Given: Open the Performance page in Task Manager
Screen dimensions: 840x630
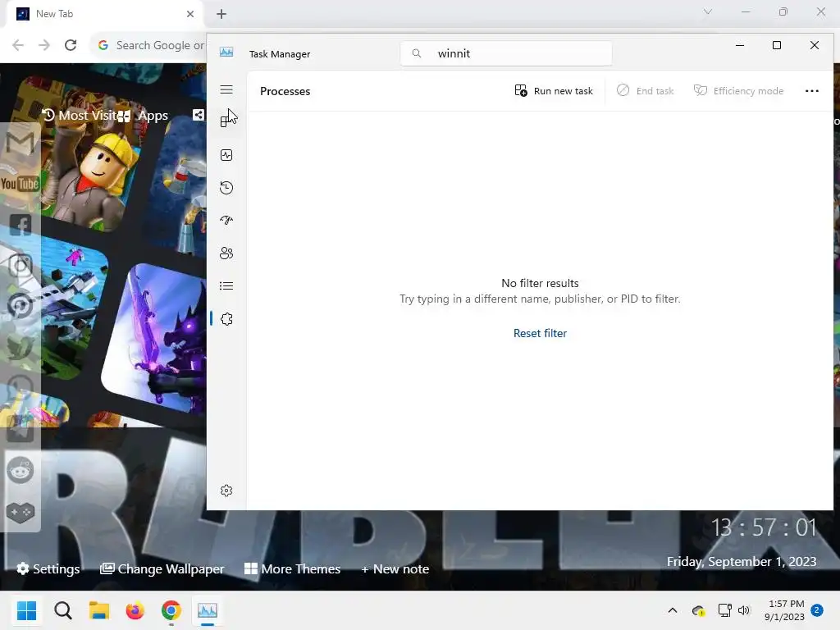Looking at the screenshot, I should tap(226, 155).
